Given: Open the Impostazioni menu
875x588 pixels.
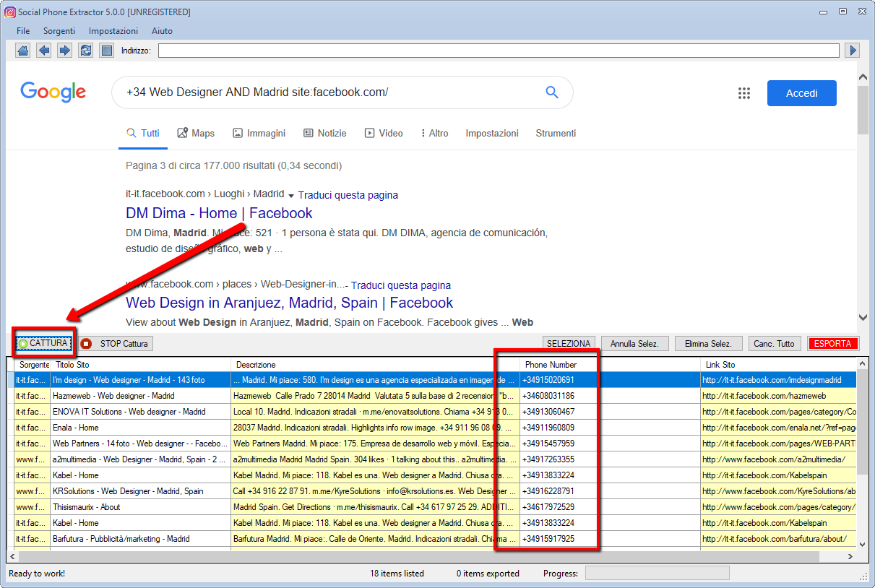Looking at the screenshot, I should (113, 31).
